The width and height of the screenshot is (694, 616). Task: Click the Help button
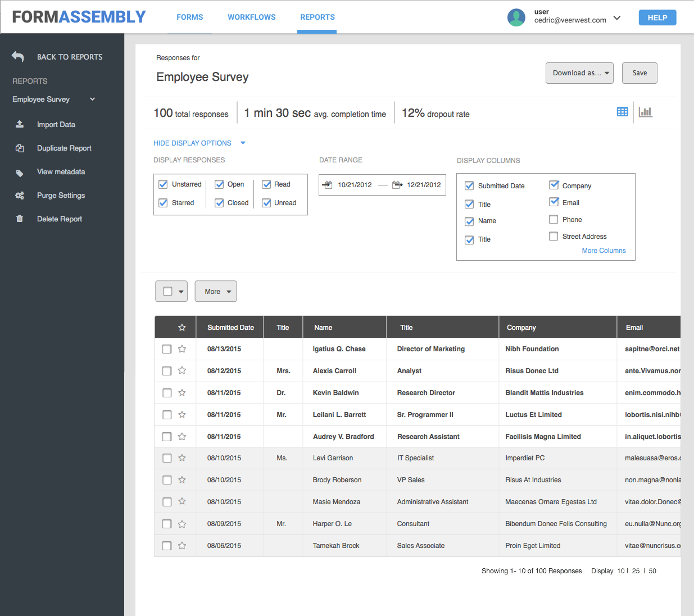[657, 17]
